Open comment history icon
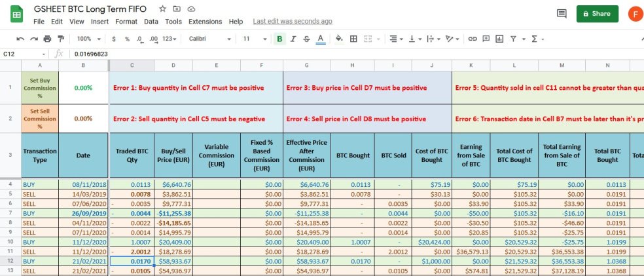This screenshot has width=644, height=276. [561, 14]
